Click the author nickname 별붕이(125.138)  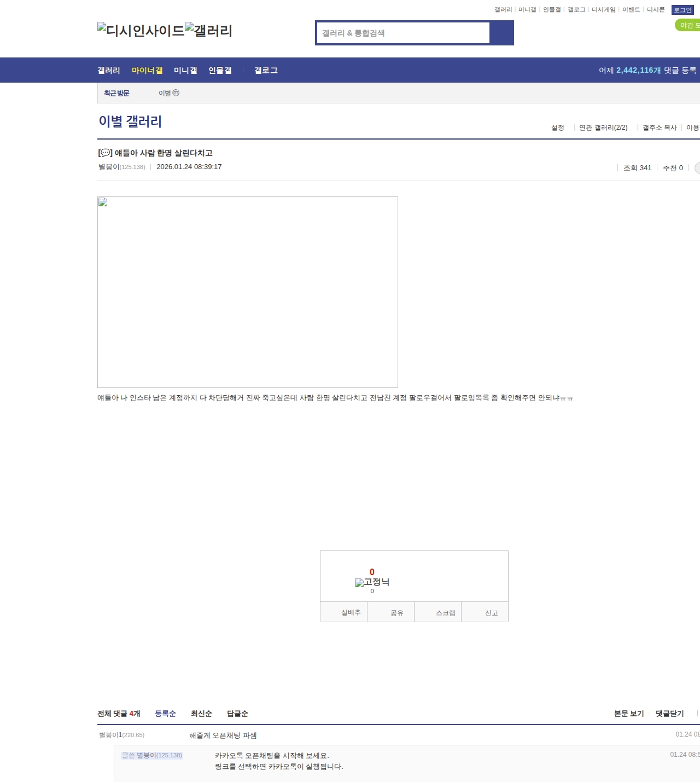pyautogui.click(x=121, y=167)
